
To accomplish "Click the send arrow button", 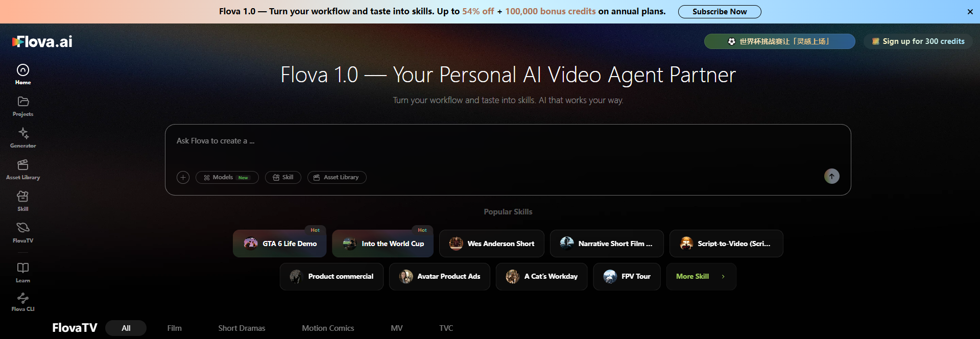I will [831, 176].
